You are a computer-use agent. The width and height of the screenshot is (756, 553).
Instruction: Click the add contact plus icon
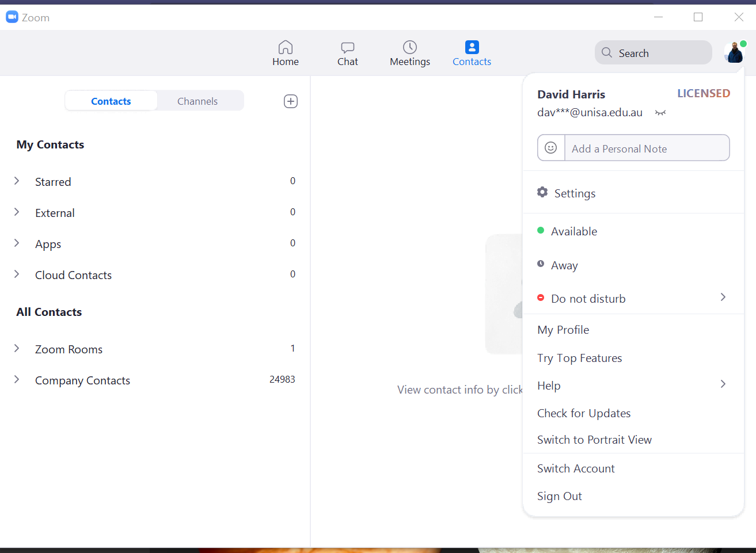point(291,101)
